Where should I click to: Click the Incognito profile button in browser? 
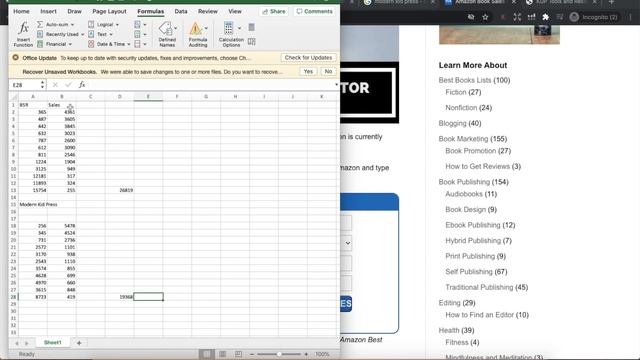(x=593, y=17)
